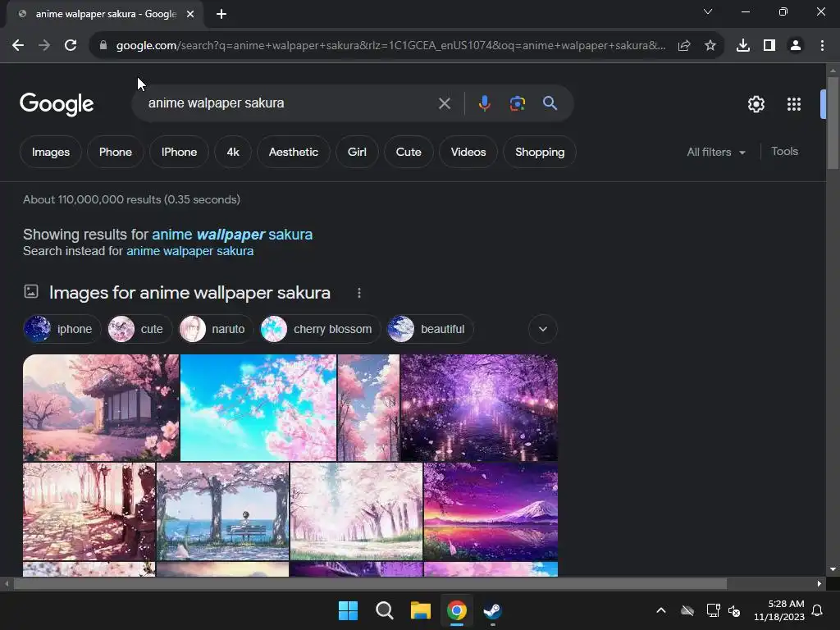This screenshot has height=630, width=840.
Task: Select the iphone image suggestion chip
Action: (x=62, y=329)
